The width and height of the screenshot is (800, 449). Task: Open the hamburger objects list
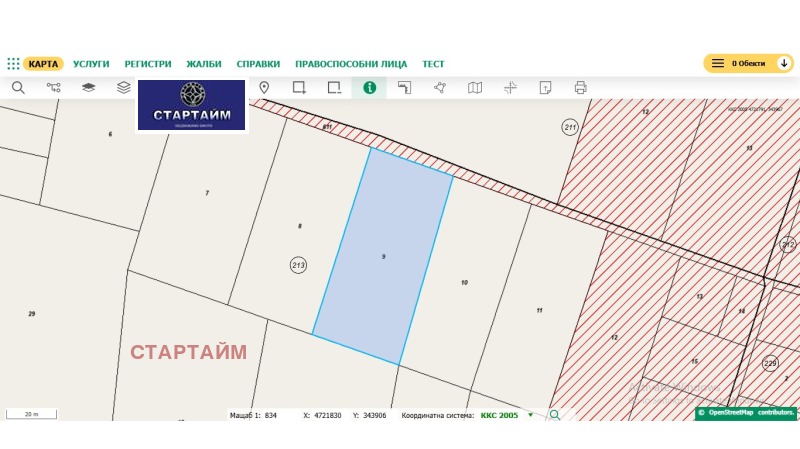coord(718,63)
